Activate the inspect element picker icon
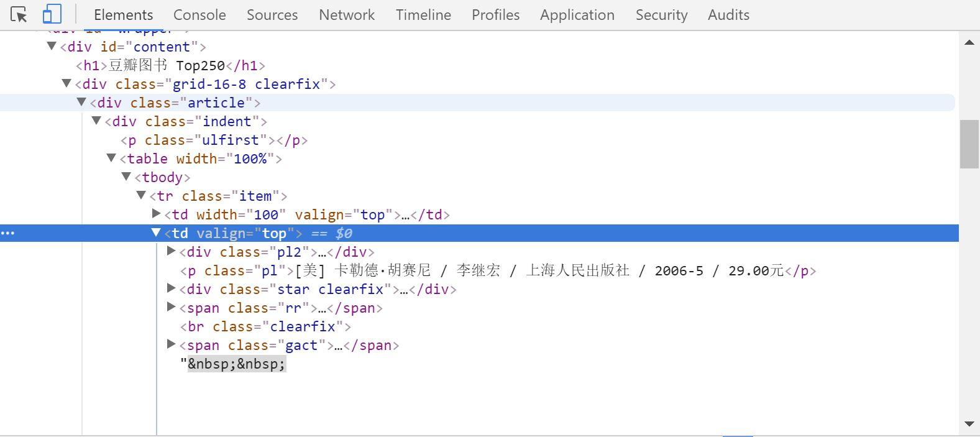The image size is (980, 437). pyautogui.click(x=19, y=14)
